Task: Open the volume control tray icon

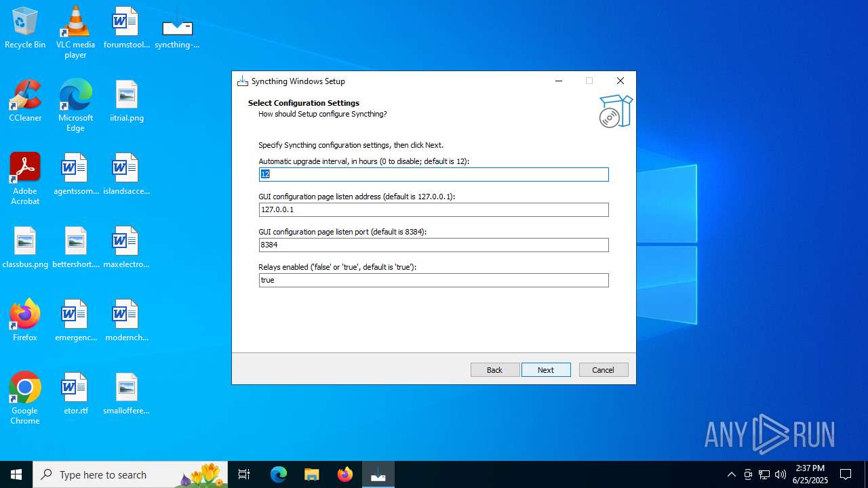Action: pyautogui.click(x=781, y=474)
